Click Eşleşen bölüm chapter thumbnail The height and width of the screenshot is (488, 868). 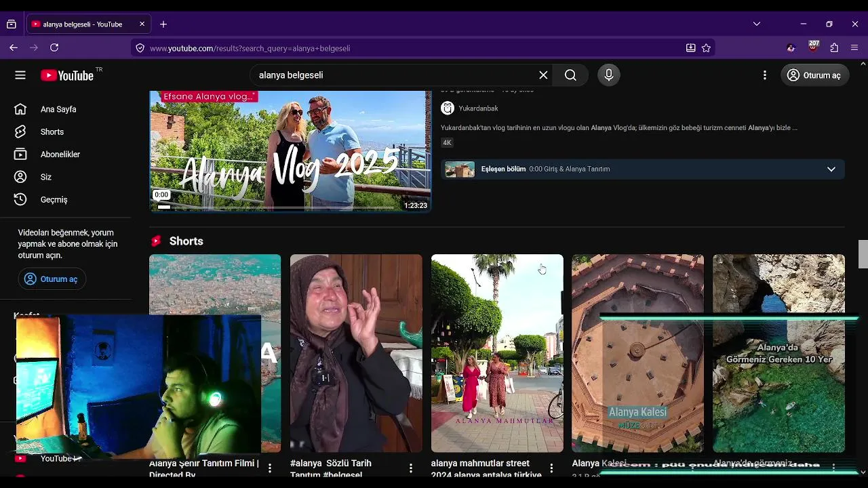pyautogui.click(x=460, y=169)
